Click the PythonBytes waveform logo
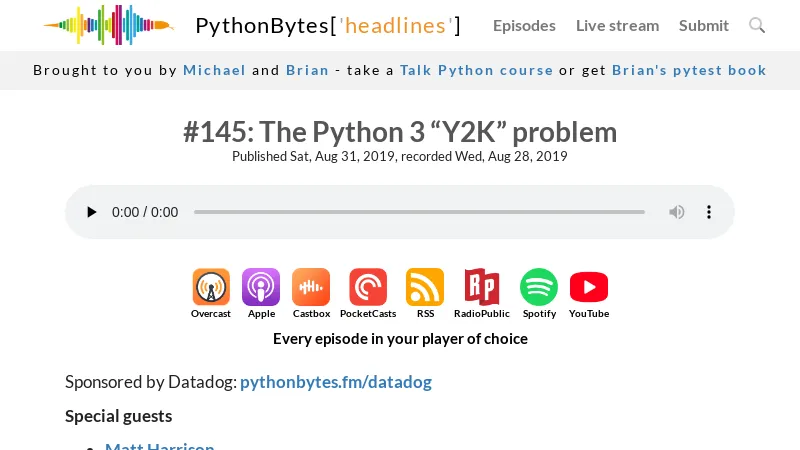This screenshot has height=450, width=800. pos(108,25)
